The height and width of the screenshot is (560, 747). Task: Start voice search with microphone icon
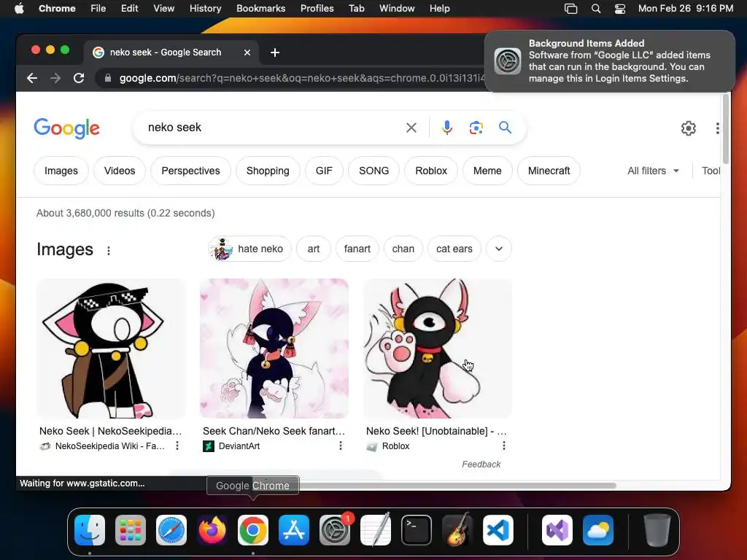point(447,128)
